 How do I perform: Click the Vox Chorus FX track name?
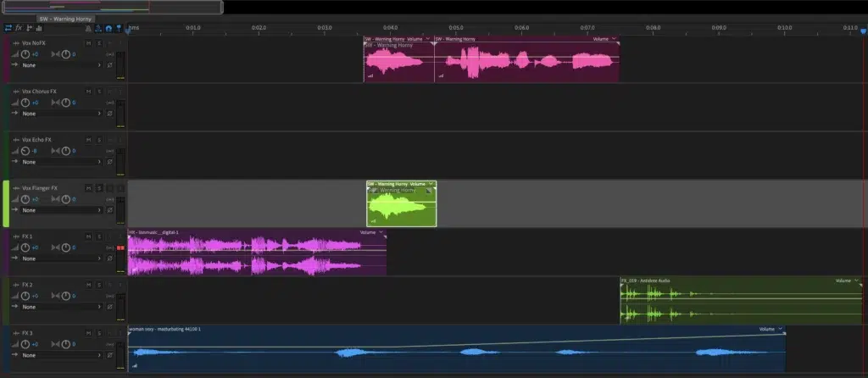pyautogui.click(x=39, y=92)
